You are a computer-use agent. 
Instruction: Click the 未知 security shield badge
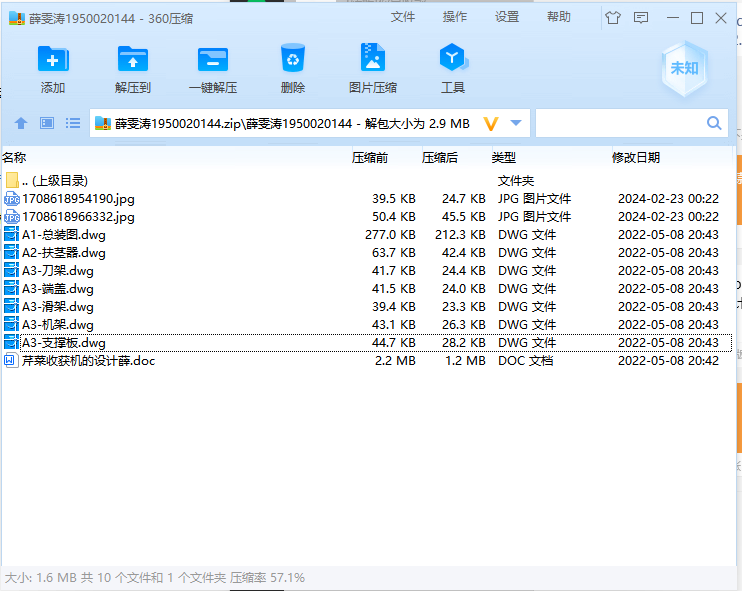point(684,69)
